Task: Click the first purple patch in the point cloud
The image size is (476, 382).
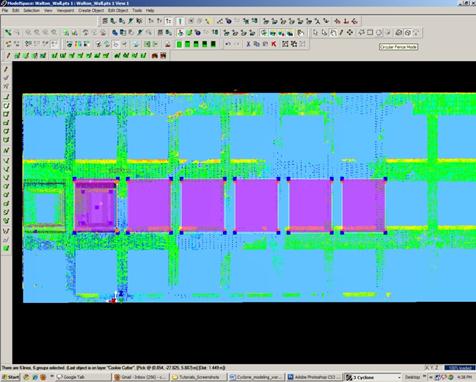Action: [x=96, y=206]
